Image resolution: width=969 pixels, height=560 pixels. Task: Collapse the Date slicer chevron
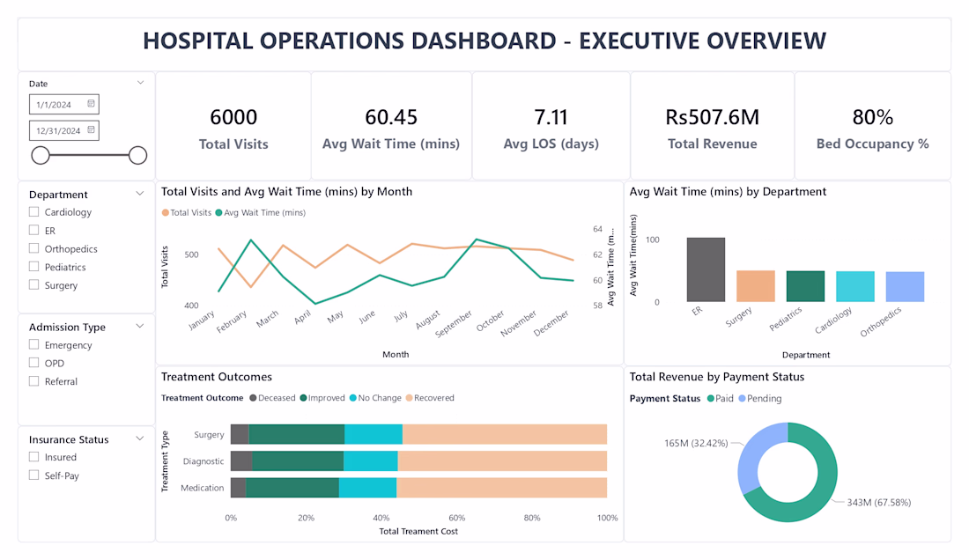(x=140, y=82)
